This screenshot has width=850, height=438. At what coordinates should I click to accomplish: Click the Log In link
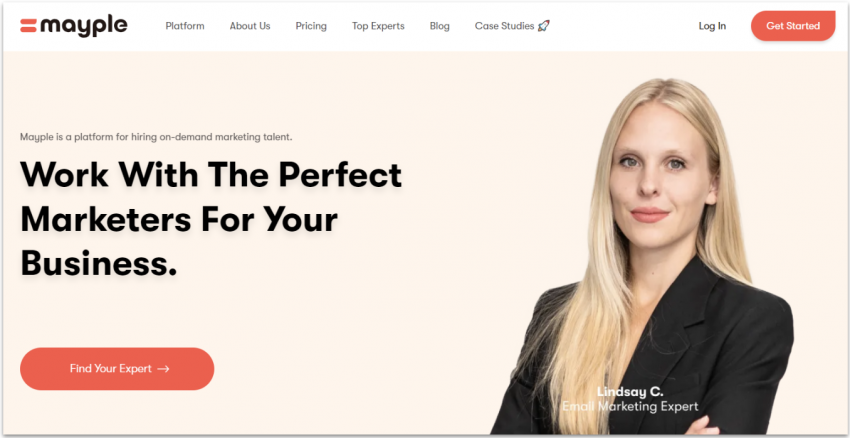click(712, 26)
